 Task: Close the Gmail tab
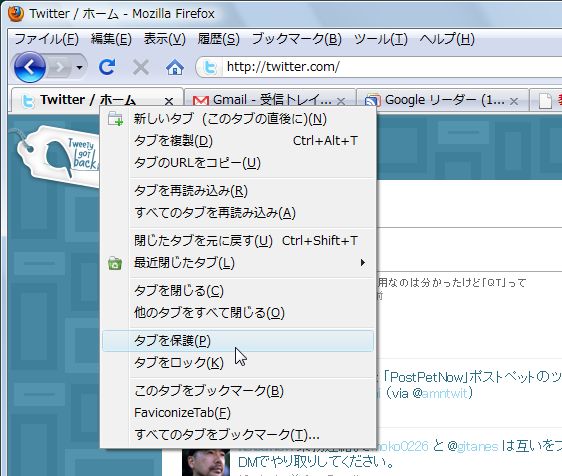(x=341, y=101)
